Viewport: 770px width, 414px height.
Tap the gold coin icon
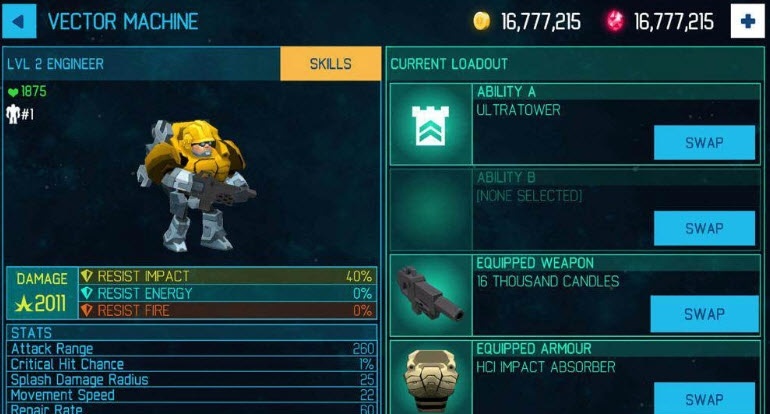point(481,21)
